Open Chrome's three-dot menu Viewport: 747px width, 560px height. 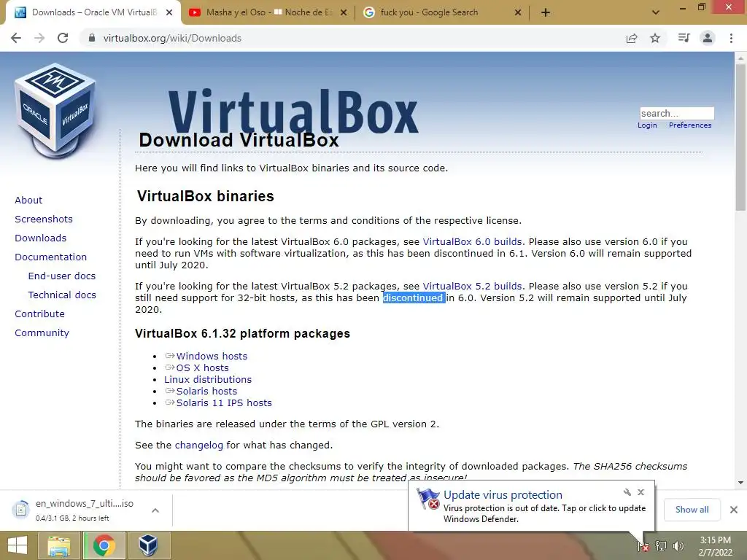pos(731,38)
